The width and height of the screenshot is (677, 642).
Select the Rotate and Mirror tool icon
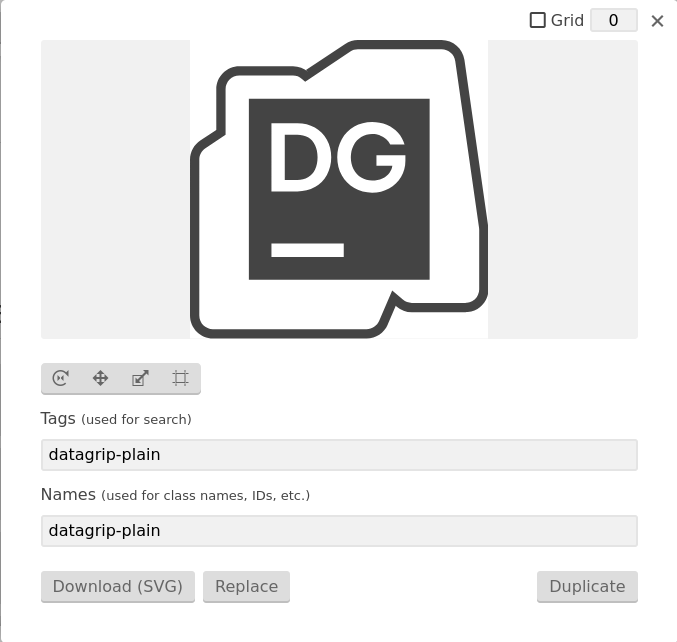[60, 378]
